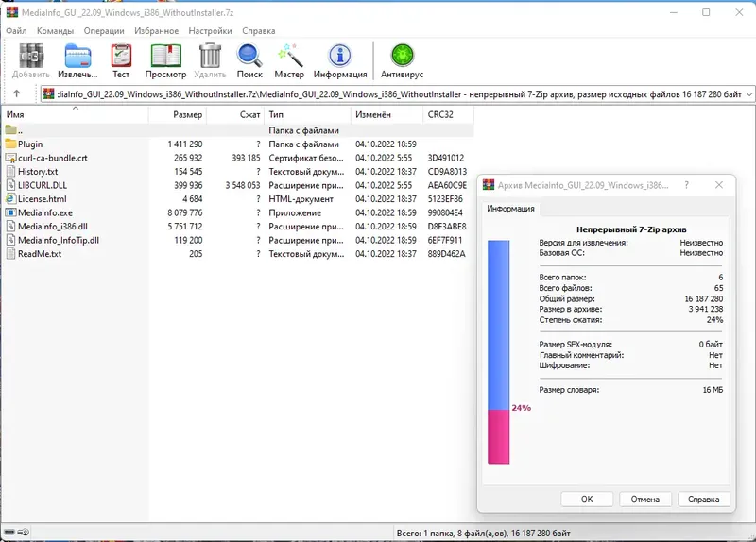The image size is (756, 542).
Task: Launch the Мастер wizard icon
Action: tap(289, 56)
